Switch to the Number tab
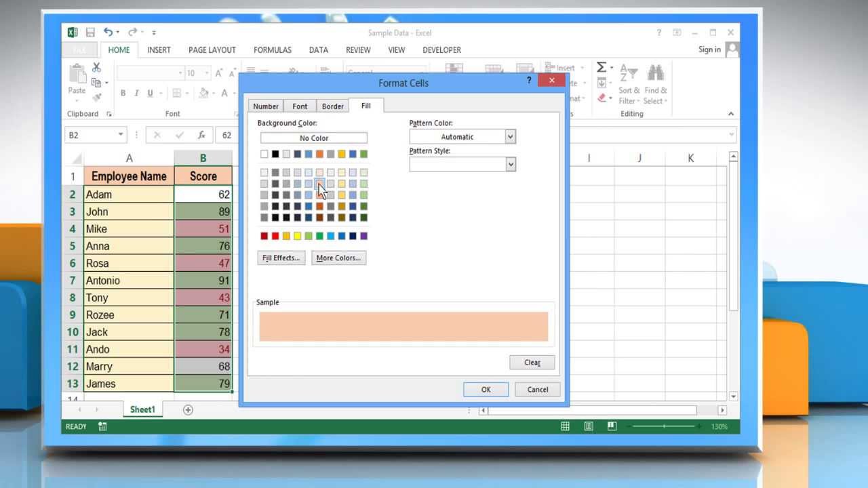 point(266,106)
